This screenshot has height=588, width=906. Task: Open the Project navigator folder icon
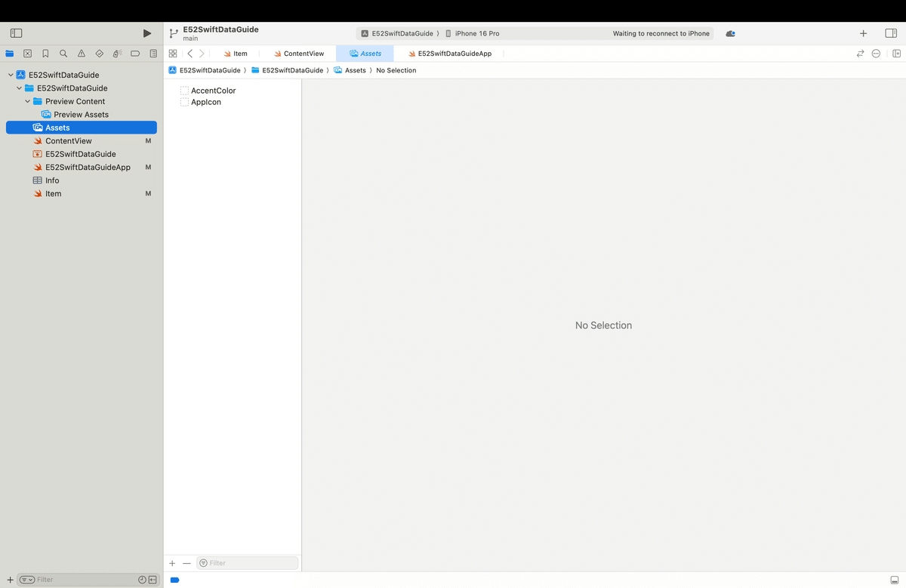(10, 54)
